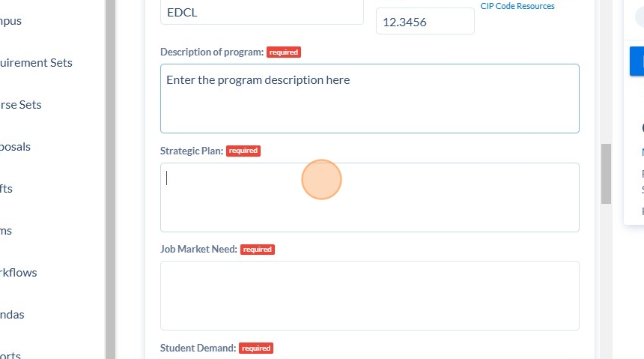Open the Requirement Sets sidebar item
This screenshot has height=359, width=644.
tap(36, 63)
